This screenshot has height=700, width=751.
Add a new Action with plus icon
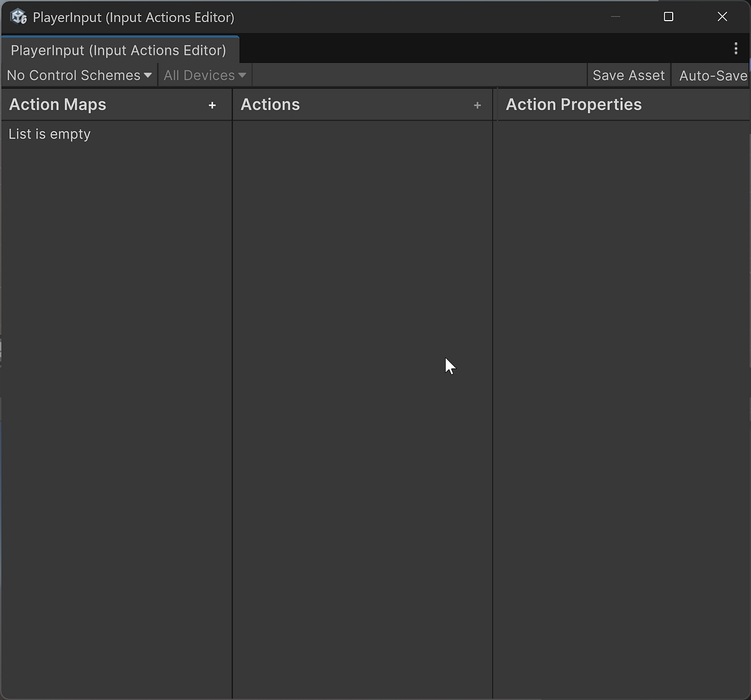tap(478, 105)
